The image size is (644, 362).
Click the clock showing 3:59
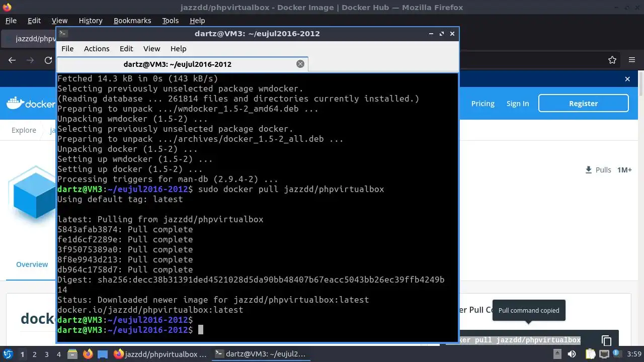[634, 354]
